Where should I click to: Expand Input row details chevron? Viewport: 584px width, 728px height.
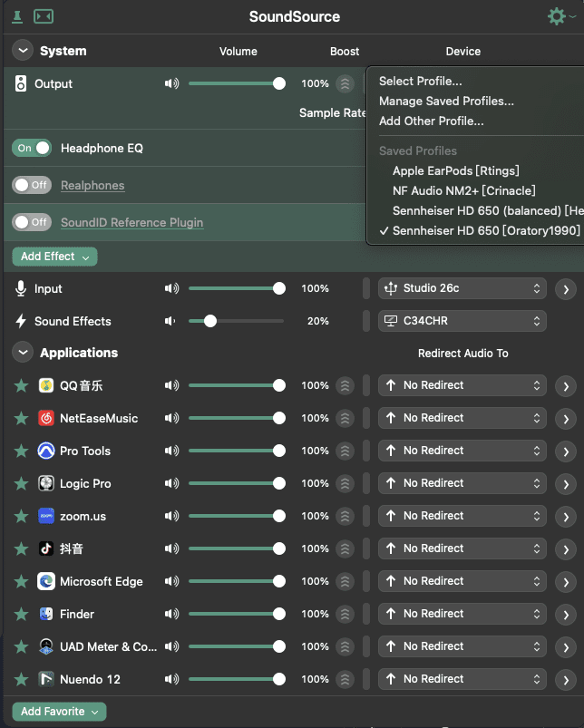pos(566,289)
